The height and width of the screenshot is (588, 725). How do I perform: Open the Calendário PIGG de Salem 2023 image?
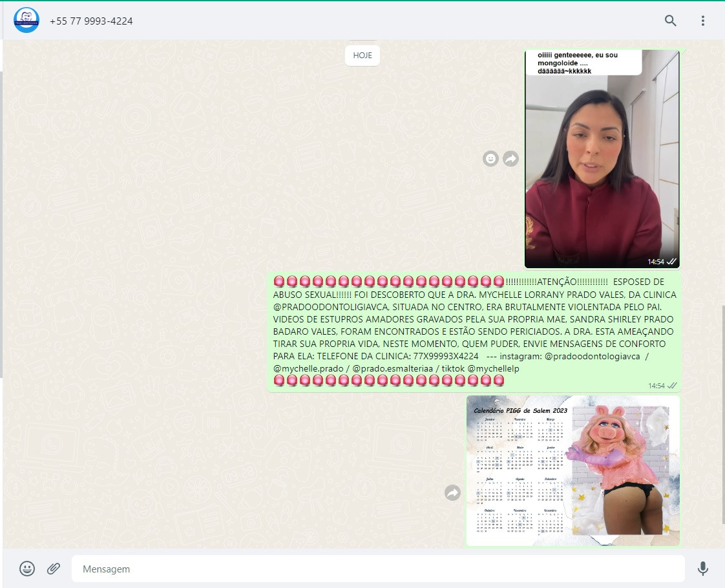point(573,470)
